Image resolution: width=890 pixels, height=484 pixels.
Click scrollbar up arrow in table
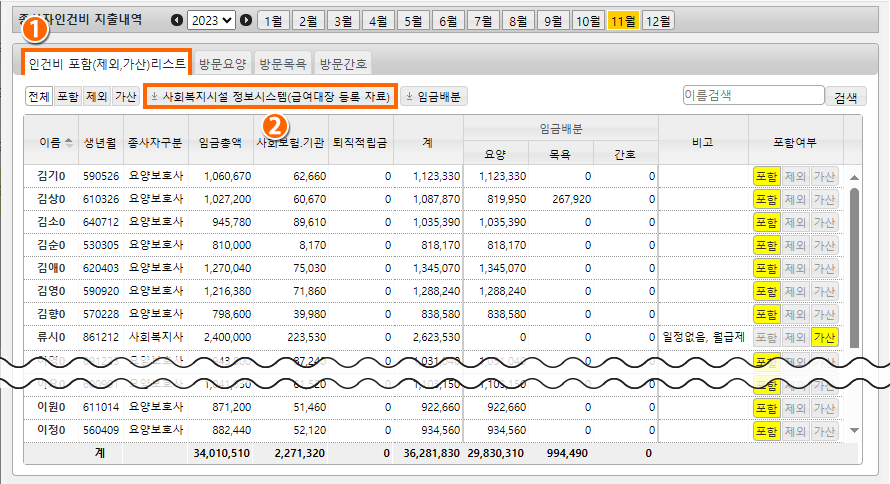tap(854, 178)
